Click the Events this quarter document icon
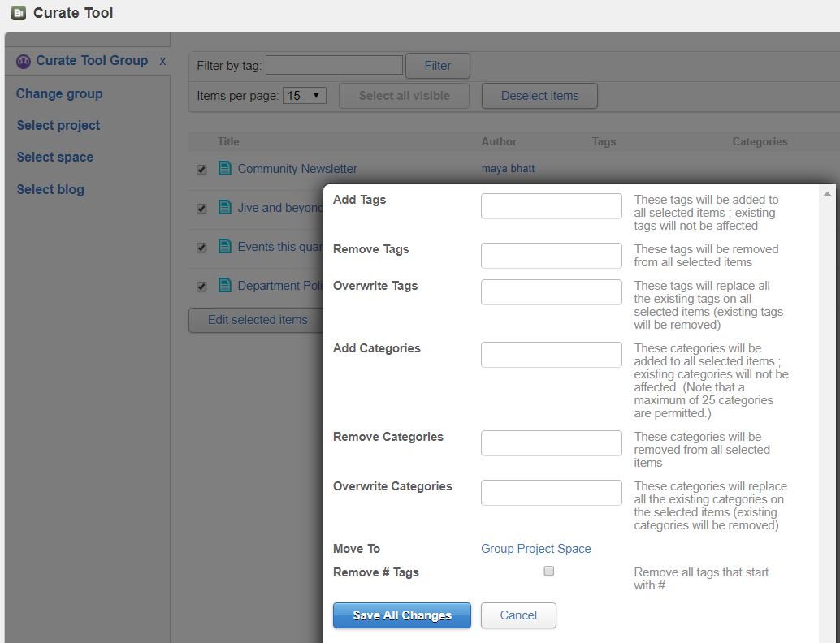This screenshot has width=840, height=643. (225, 246)
